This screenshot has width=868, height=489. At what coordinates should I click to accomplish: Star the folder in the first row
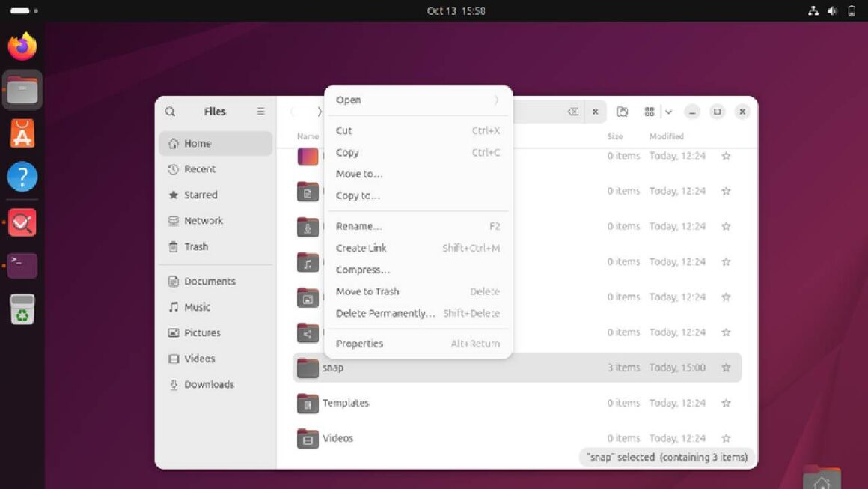[x=727, y=157]
